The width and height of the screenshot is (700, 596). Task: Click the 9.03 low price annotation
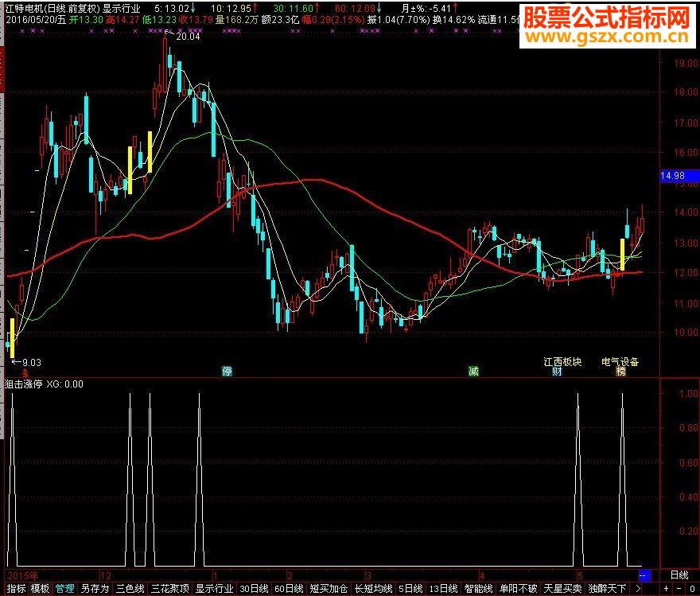click(32, 363)
